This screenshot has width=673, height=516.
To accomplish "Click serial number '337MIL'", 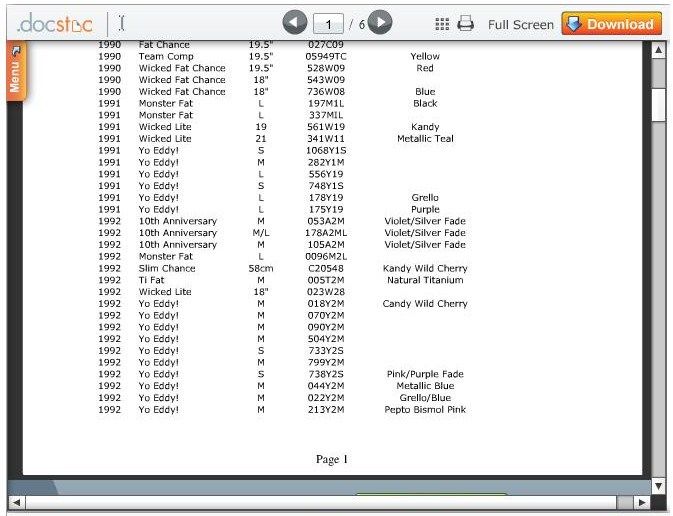I will click(326, 115).
